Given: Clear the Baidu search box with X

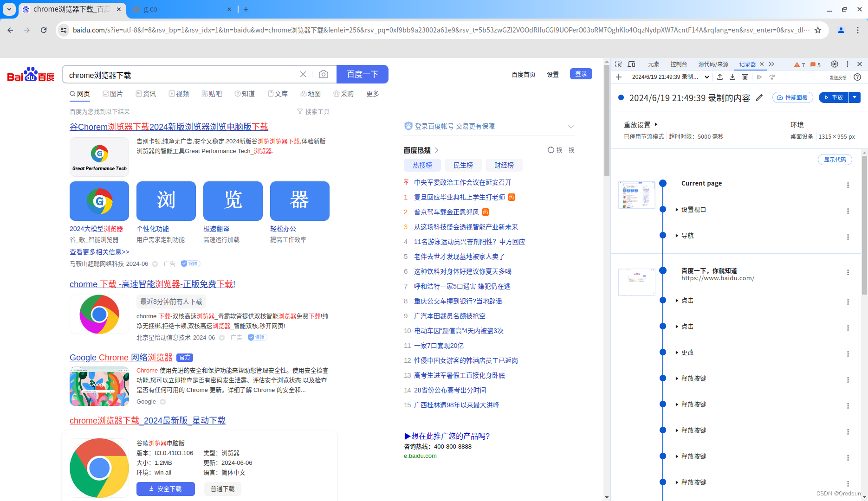Looking at the screenshot, I should (303, 74).
